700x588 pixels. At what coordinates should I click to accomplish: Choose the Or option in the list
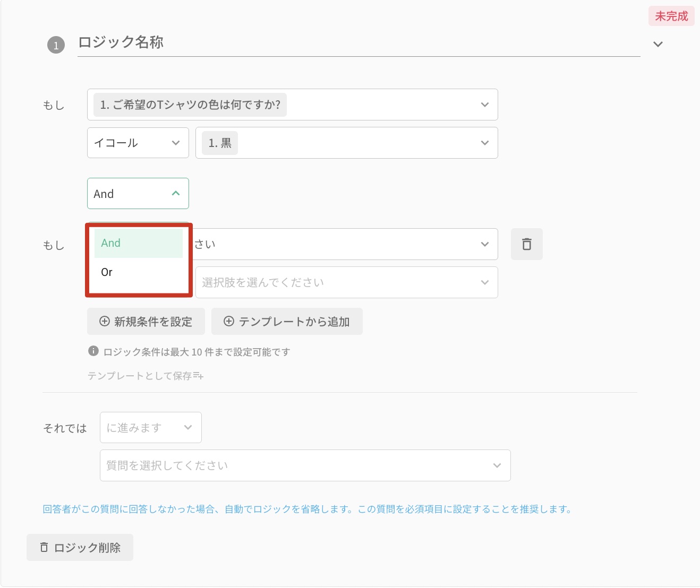pos(139,272)
